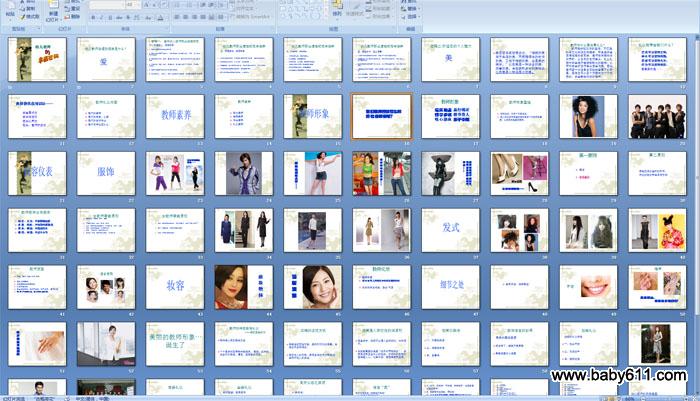Image resolution: width=700 pixels, height=401 pixels.
Task: Click the Quick Styles icon
Action: [x=355, y=10]
